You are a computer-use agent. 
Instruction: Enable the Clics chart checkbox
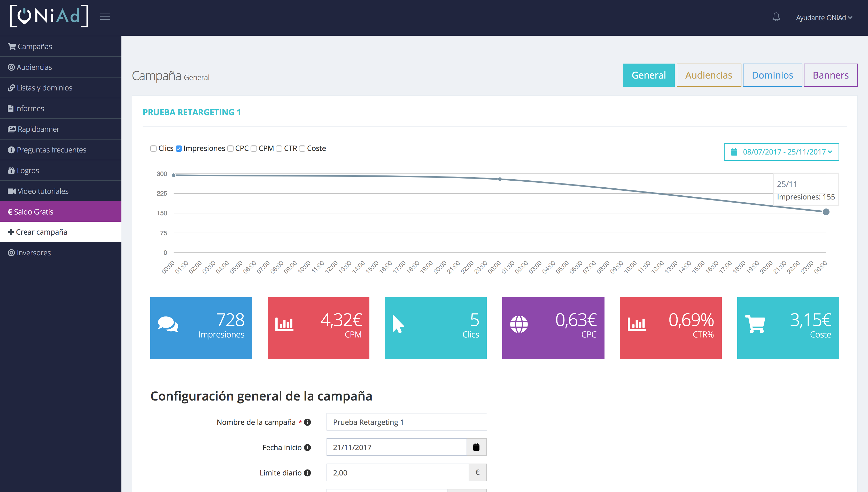point(153,149)
